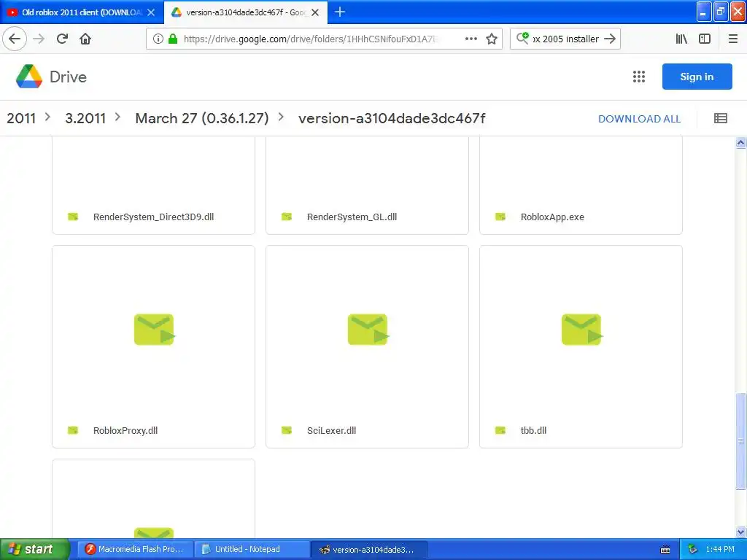Sign in to Google Drive
This screenshot has width=747, height=560.
click(x=697, y=77)
